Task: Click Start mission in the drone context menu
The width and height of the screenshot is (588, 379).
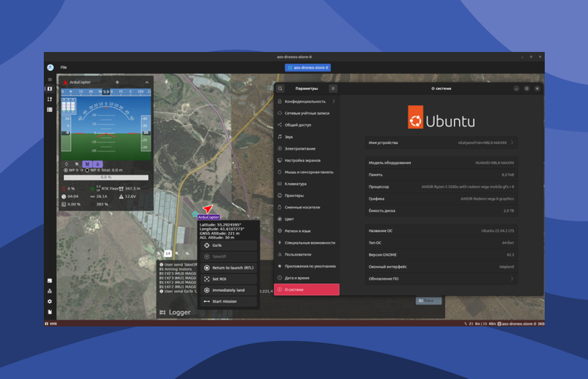Action: [227, 301]
